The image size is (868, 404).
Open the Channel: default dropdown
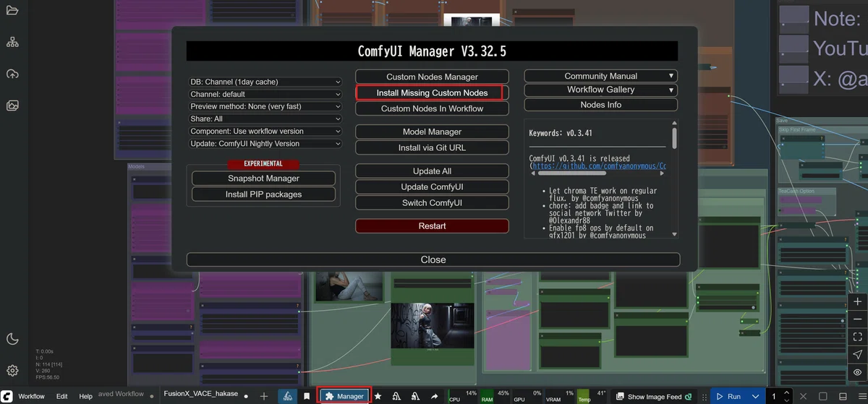pos(265,94)
